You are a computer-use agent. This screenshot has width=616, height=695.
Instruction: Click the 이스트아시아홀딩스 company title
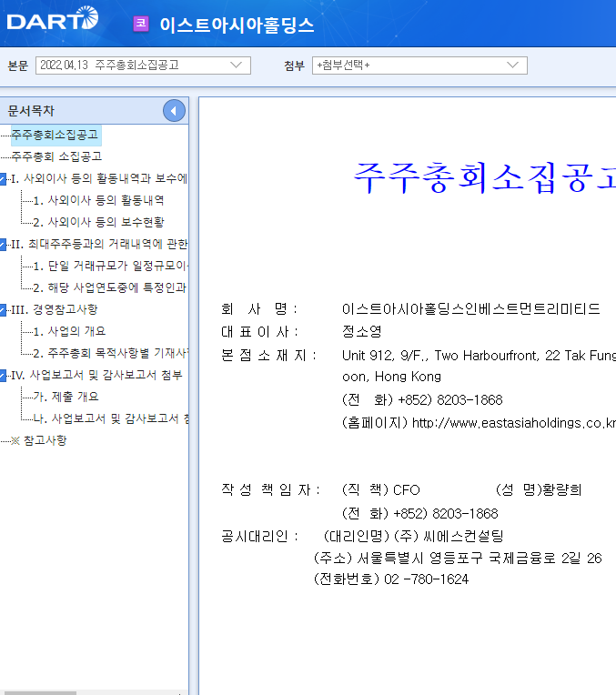(x=237, y=25)
